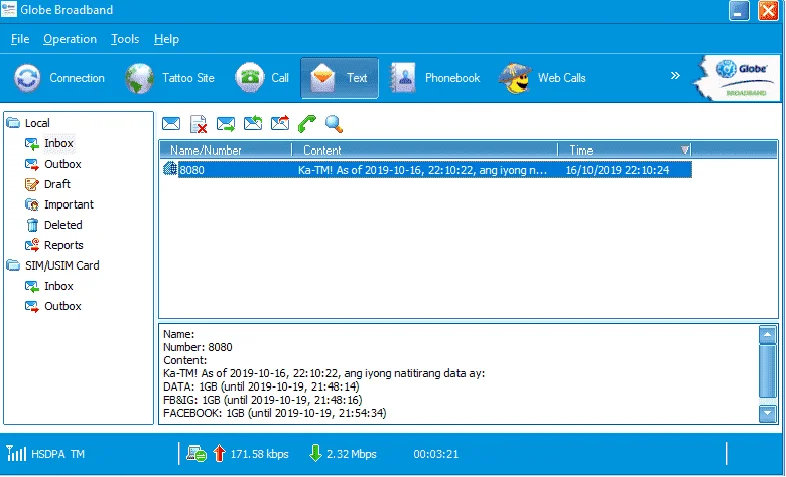Click the signal strength bars icon
Viewport: 786px width, 477px height.
[x=16, y=453]
